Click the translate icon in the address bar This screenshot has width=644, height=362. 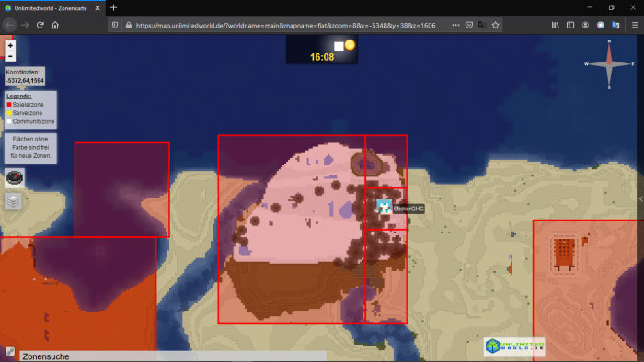click(x=482, y=25)
